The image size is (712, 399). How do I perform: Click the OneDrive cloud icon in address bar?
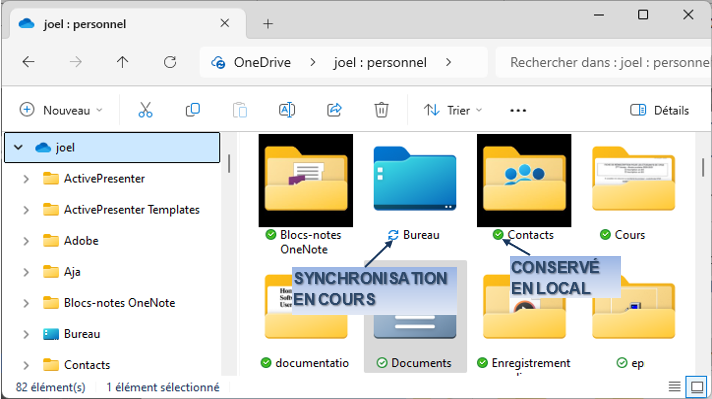click(x=218, y=62)
